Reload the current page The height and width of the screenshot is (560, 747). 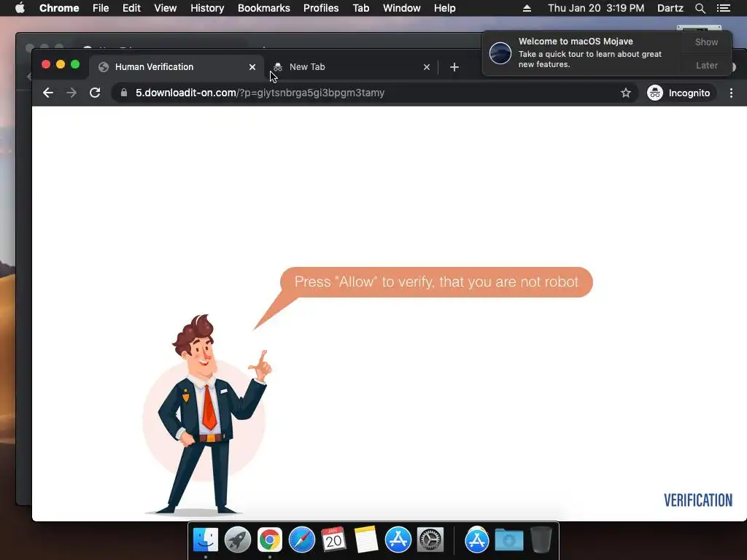95,93
